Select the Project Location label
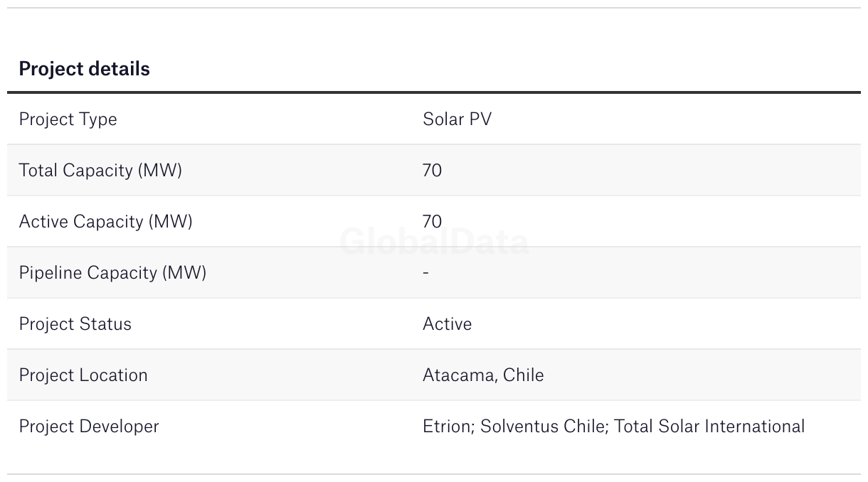868x482 pixels. click(x=83, y=375)
